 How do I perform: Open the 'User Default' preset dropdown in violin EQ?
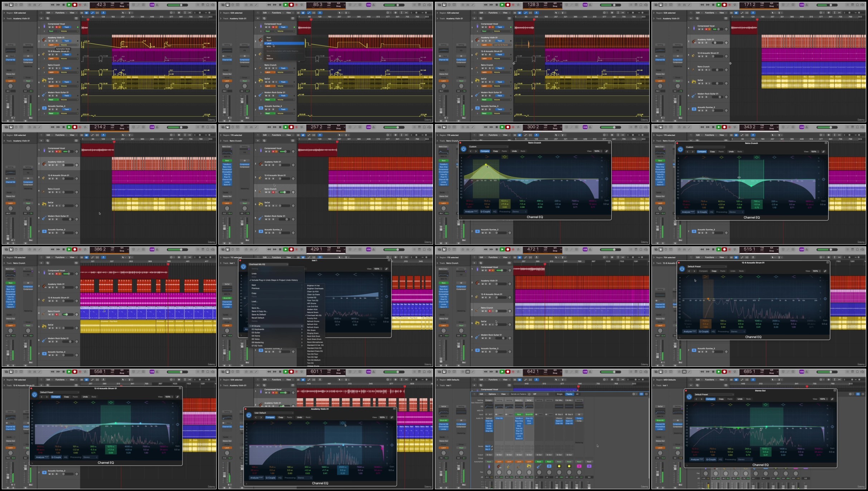coord(274,413)
